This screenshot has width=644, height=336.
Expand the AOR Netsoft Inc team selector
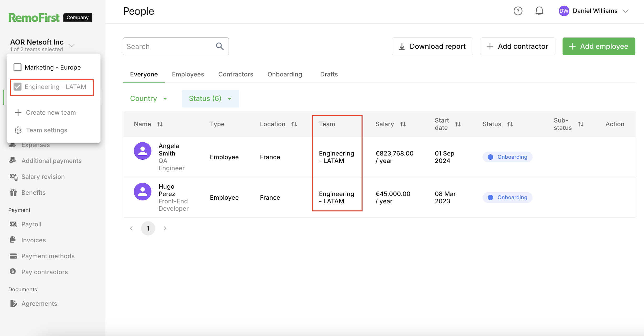72,46
